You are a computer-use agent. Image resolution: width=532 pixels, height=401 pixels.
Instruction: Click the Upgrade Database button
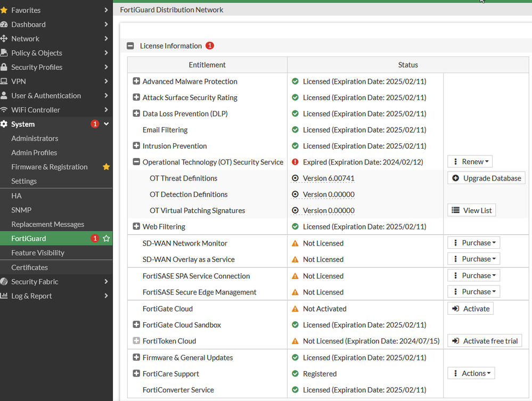click(486, 178)
